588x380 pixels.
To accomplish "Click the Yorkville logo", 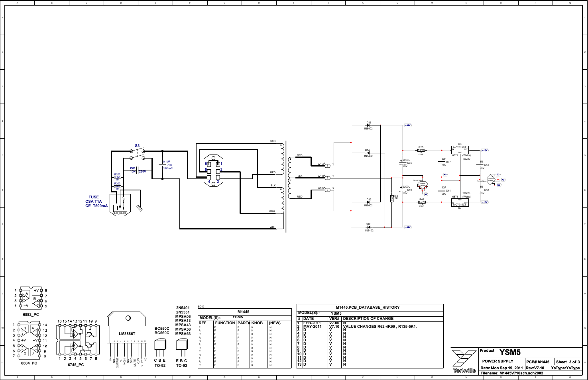I will tap(464, 361).
